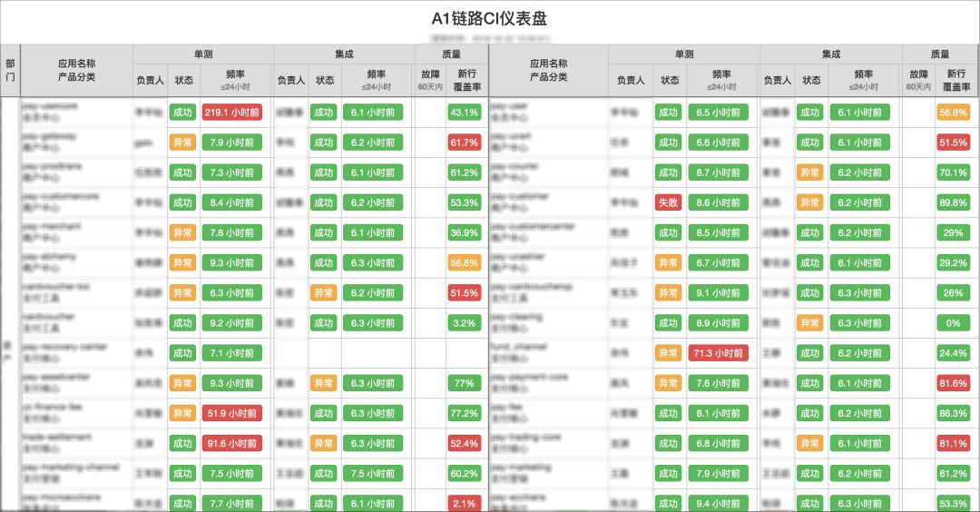Click the red 219.1 小时前 frequency badge
The image size is (980, 512).
click(x=232, y=113)
